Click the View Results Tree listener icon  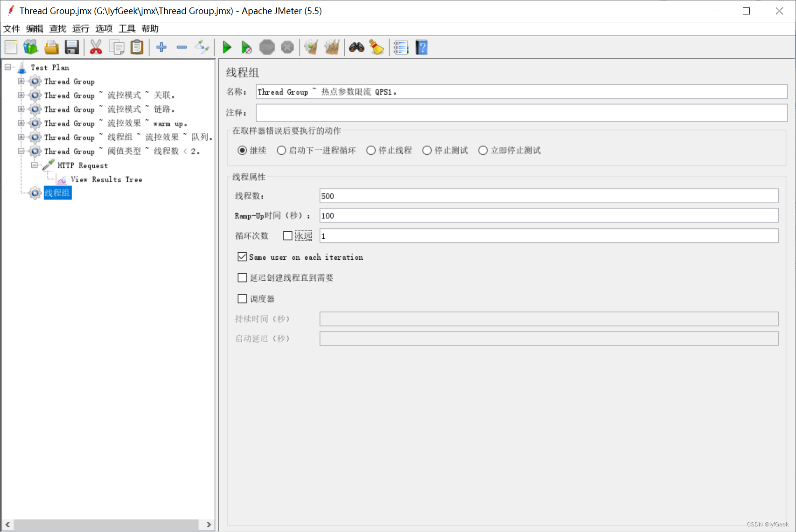pos(62,180)
